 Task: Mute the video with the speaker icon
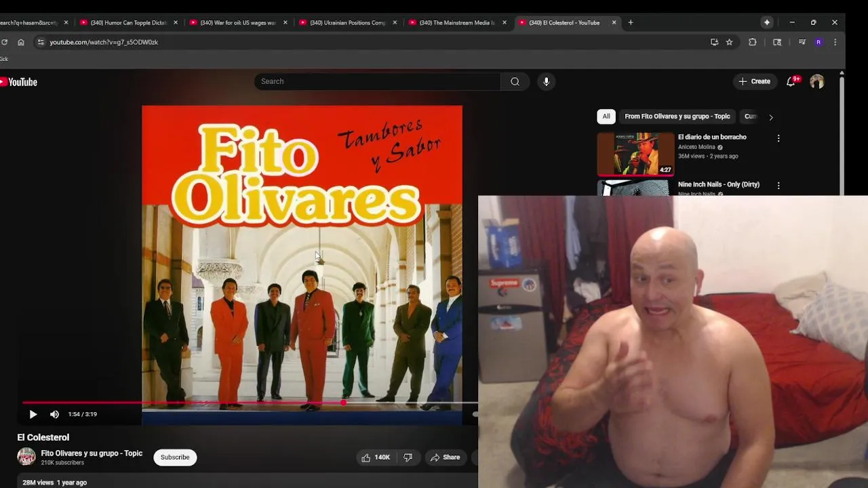[54, 414]
